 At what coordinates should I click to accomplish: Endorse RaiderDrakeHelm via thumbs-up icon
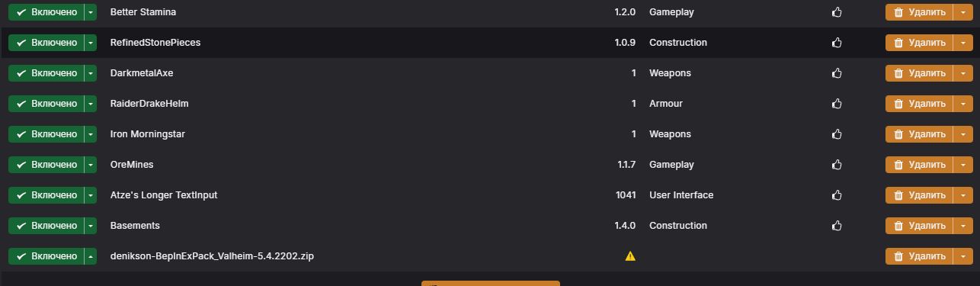(x=837, y=104)
